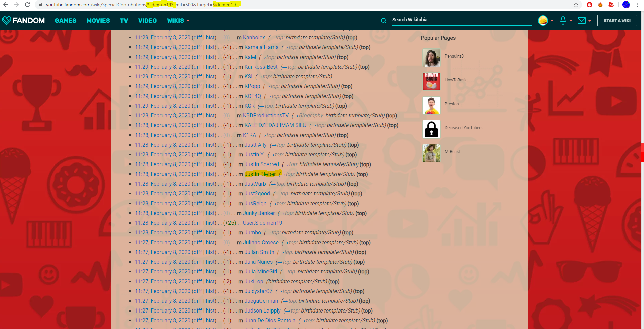Open the Justin Bieber page link
Viewport: 644px width, 329px height.
pos(260,174)
